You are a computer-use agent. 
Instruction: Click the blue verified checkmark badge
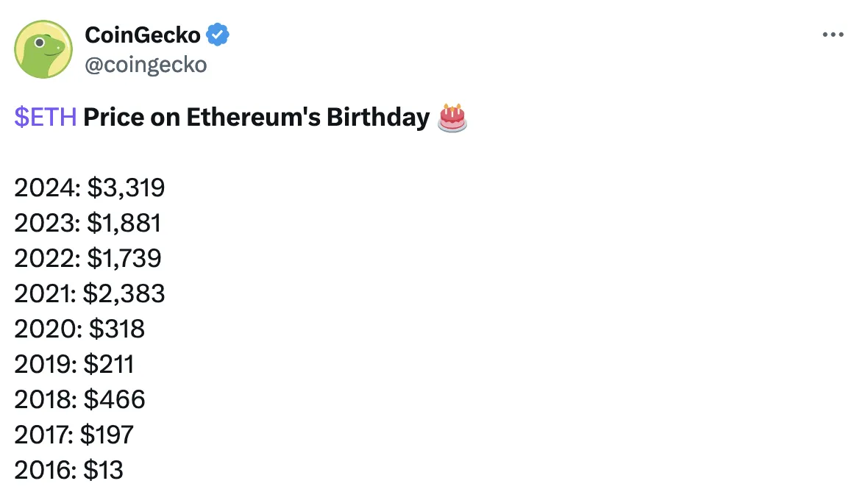(x=218, y=35)
